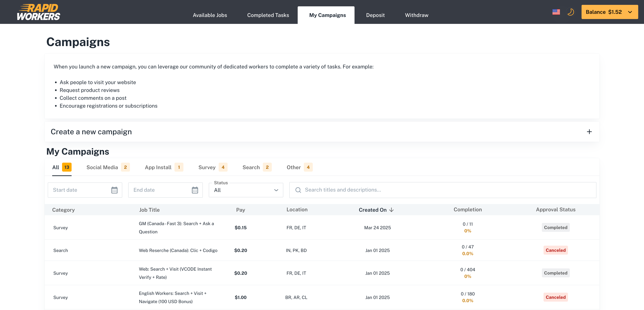644x310 pixels.
Task: Switch to the Survey tab
Action: (213, 167)
